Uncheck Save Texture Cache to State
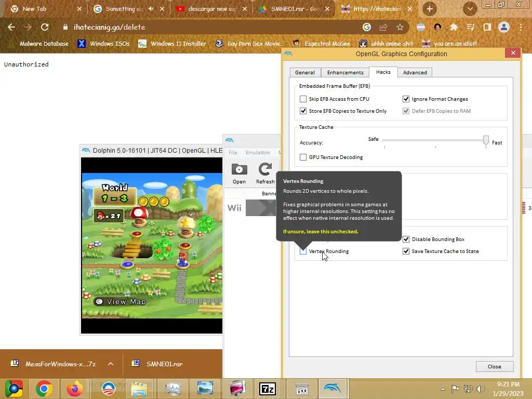 click(x=406, y=251)
